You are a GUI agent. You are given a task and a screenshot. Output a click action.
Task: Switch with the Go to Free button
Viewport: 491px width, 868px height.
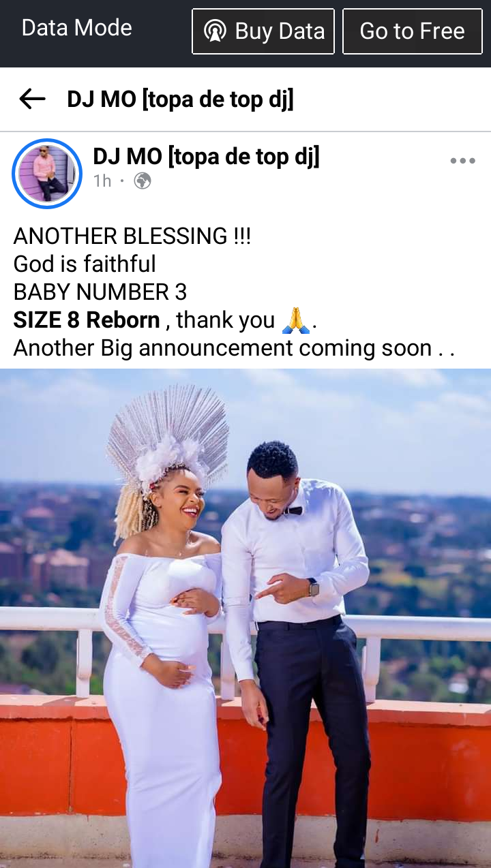pos(412,31)
